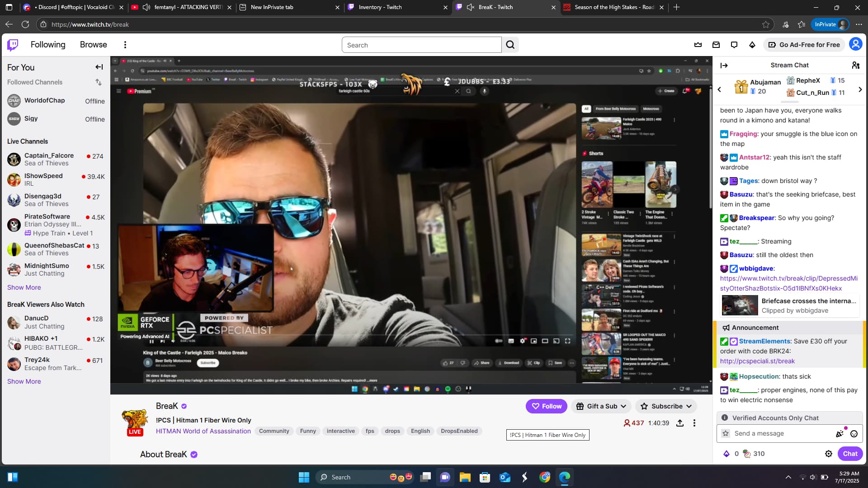Follow the BreaK channel

[547, 406]
